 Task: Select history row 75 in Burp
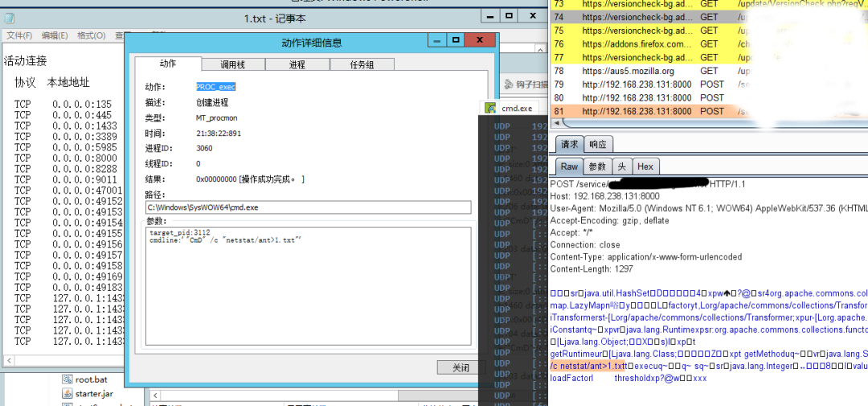[x=709, y=31]
